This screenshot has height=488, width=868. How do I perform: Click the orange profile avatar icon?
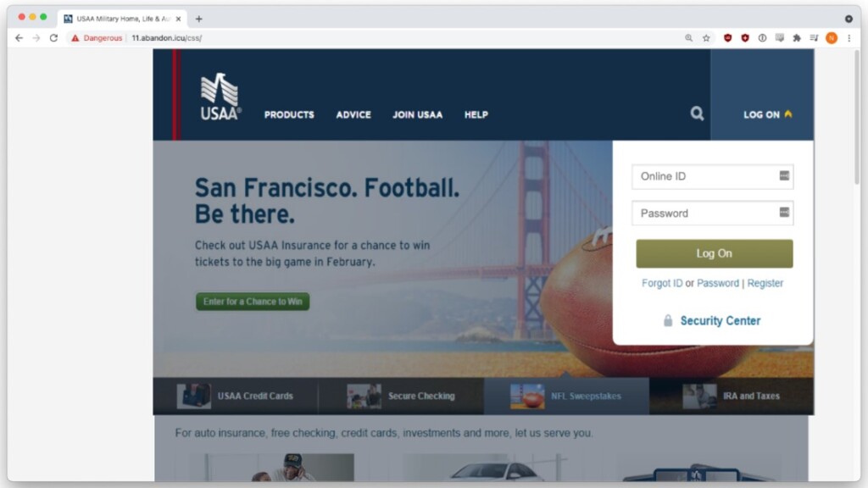click(832, 38)
